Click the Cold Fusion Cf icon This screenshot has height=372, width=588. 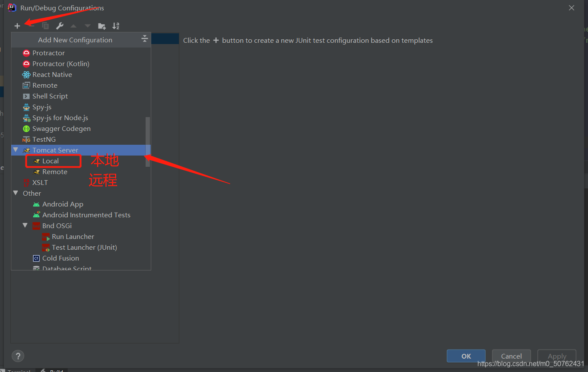[x=36, y=258]
